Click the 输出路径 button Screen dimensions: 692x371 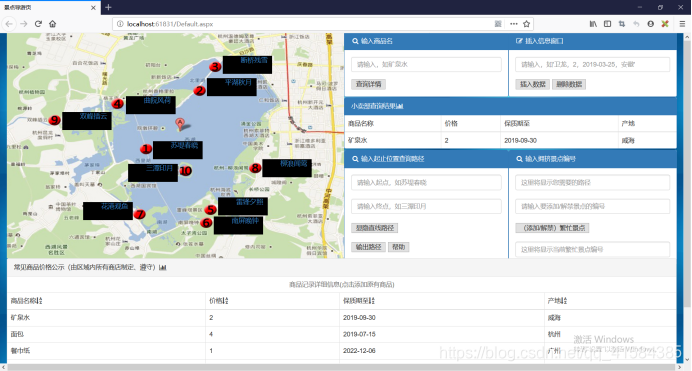(369, 247)
